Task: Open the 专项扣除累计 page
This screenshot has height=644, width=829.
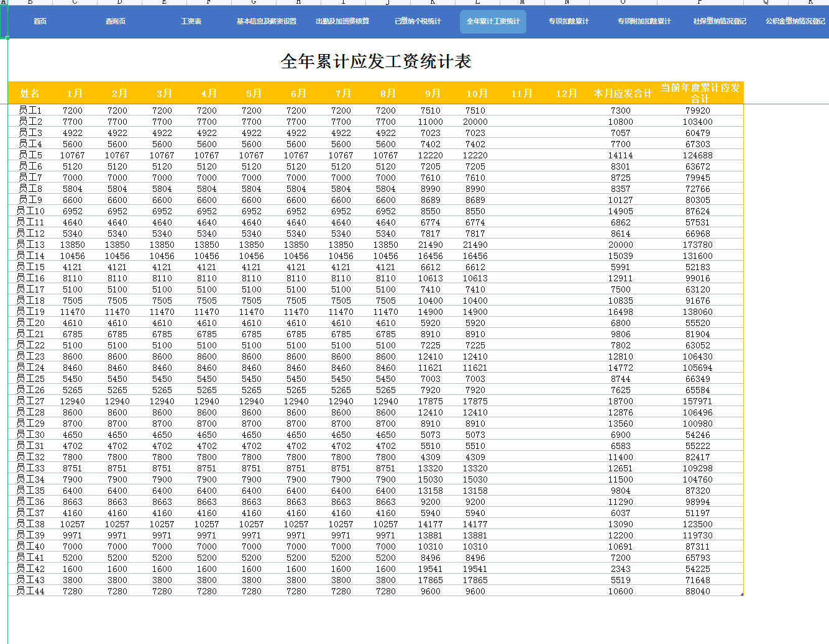Action: tap(568, 21)
